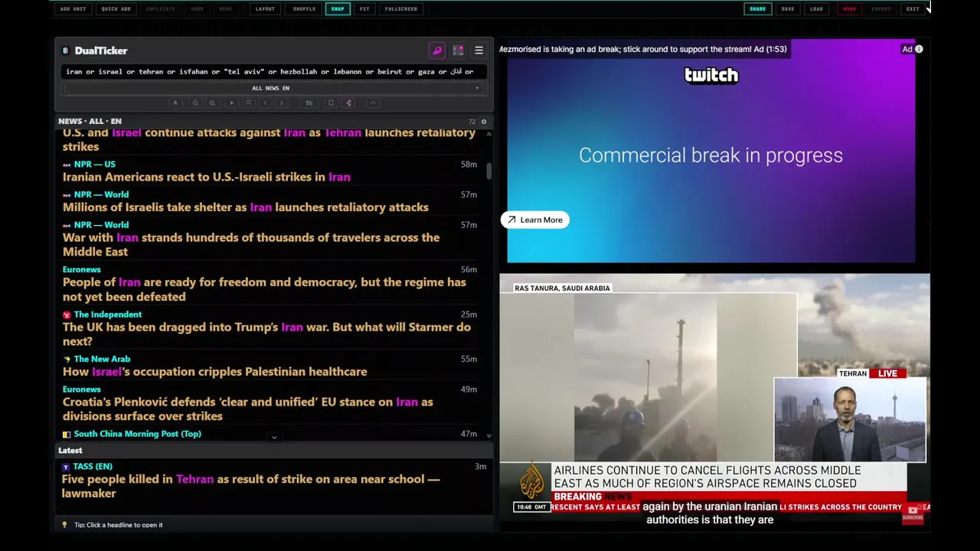
Task: Open the DualTicker hamburger menu
Action: (479, 51)
